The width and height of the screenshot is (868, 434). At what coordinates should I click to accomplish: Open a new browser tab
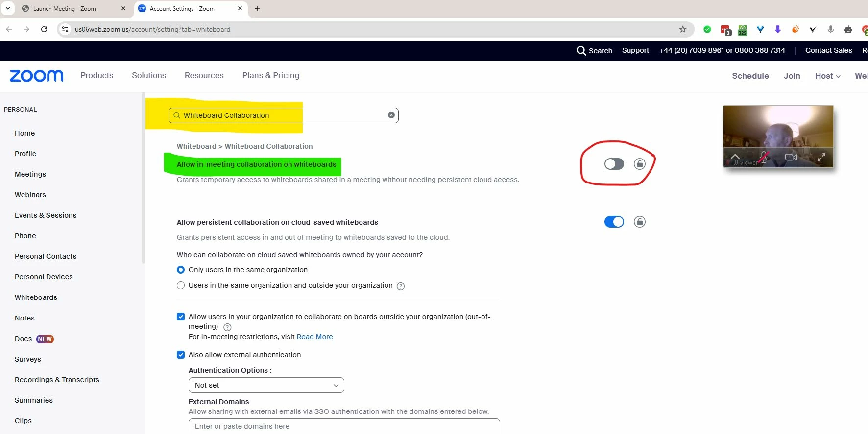click(258, 8)
